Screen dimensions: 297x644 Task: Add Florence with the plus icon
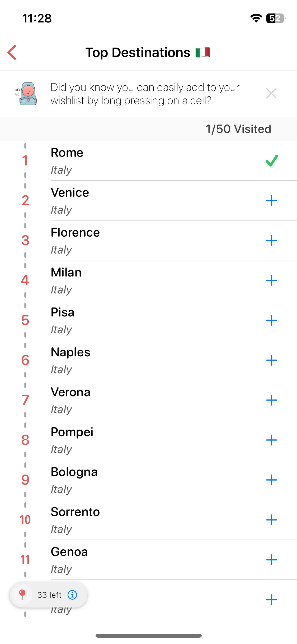coord(271,240)
